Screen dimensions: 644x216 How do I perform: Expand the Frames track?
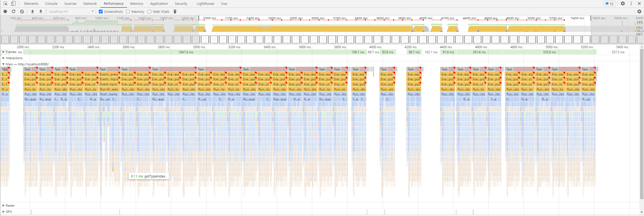coord(3,52)
